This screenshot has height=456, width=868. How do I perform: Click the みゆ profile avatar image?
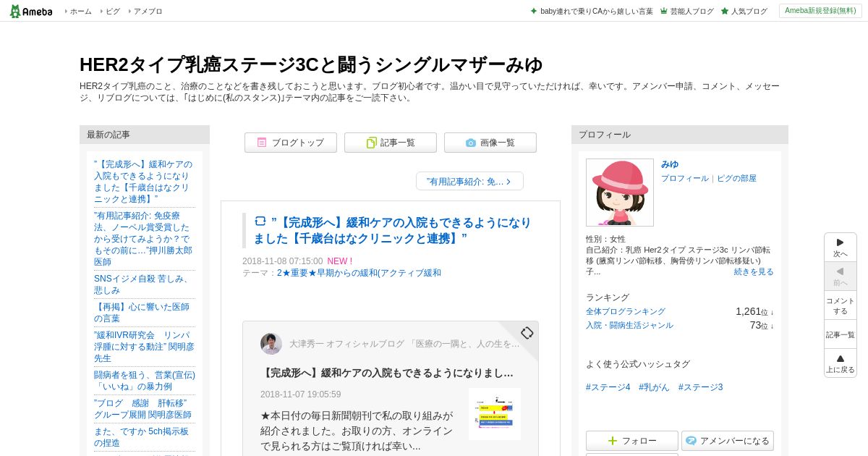[x=620, y=193]
